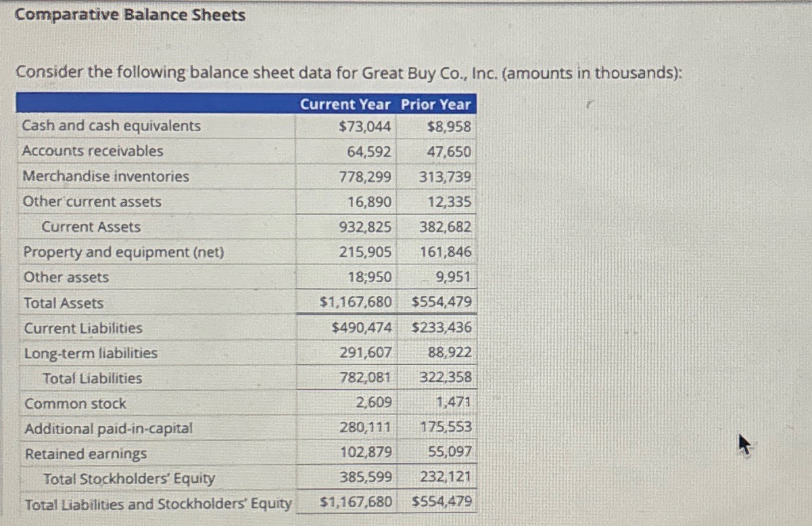
Task: Select the 'Accounts receivables' label
Action: pos(93,151)
